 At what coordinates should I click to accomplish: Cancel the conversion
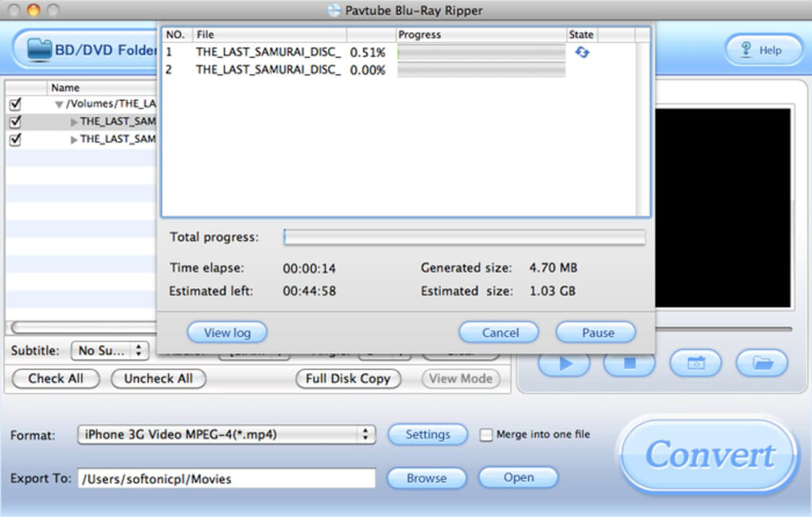pos(498,332)
